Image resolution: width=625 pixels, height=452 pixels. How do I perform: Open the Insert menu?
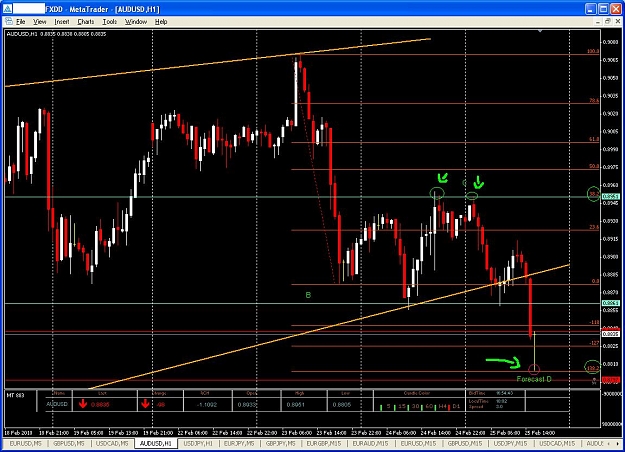tap(62, 22)
